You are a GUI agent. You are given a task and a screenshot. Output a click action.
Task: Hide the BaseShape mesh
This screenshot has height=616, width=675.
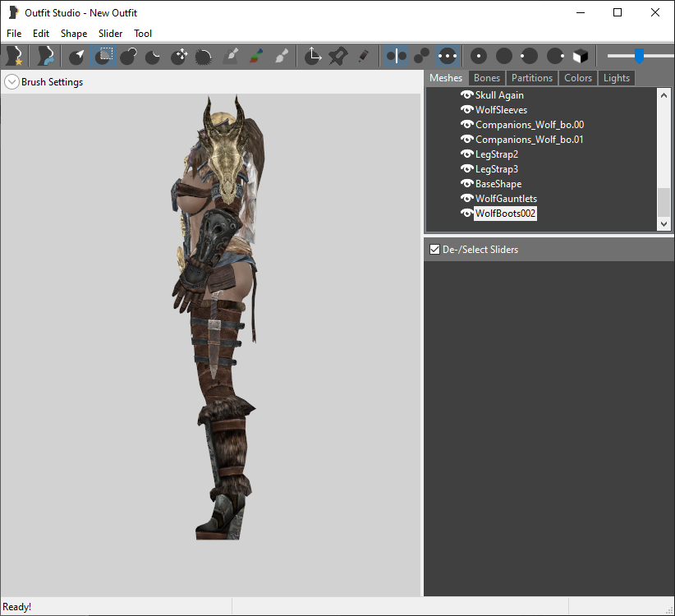tap(467, 183)
